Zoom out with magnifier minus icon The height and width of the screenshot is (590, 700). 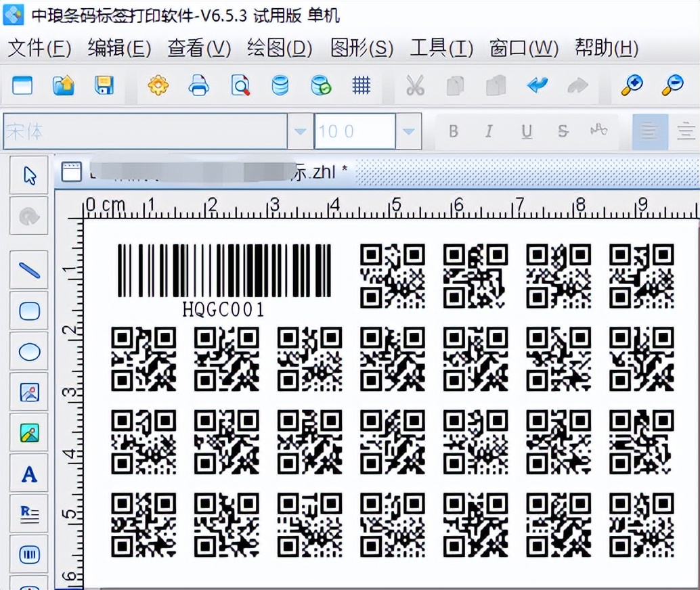click(x=672, y=85)
